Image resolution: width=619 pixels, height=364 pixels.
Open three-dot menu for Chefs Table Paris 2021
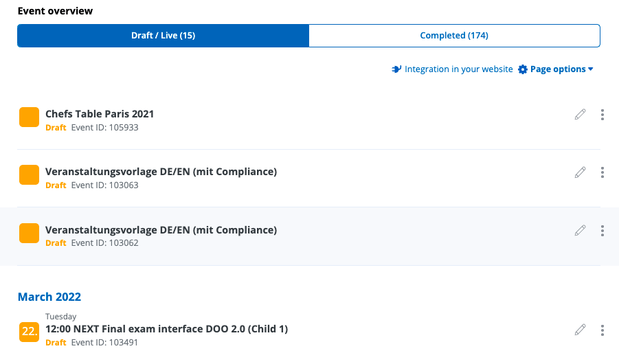click(x=603, y=115)
